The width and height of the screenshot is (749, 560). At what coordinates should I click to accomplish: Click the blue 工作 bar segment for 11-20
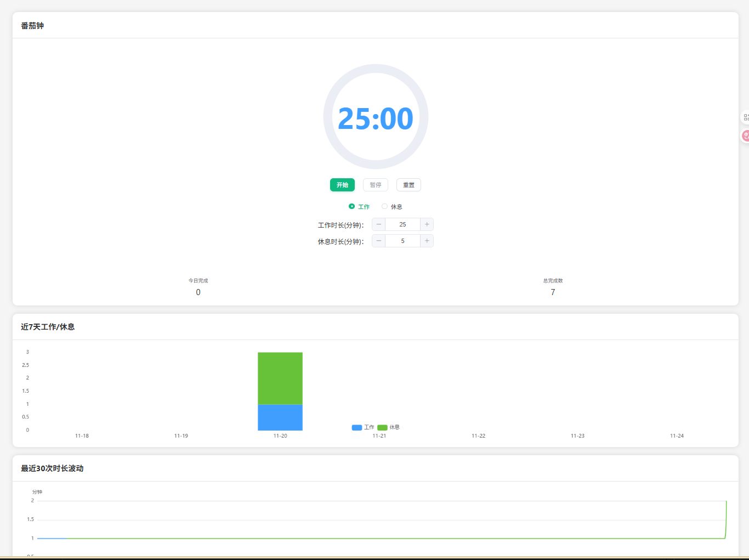pos(280,417)
